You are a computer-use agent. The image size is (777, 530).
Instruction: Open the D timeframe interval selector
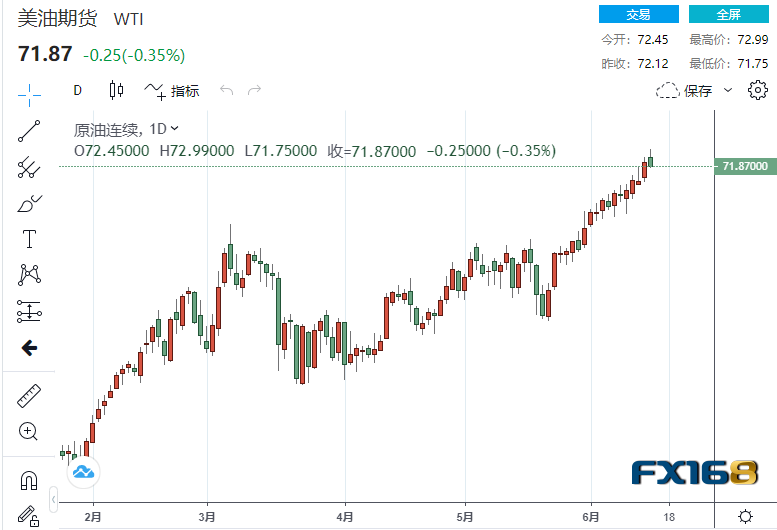(77, 90)
